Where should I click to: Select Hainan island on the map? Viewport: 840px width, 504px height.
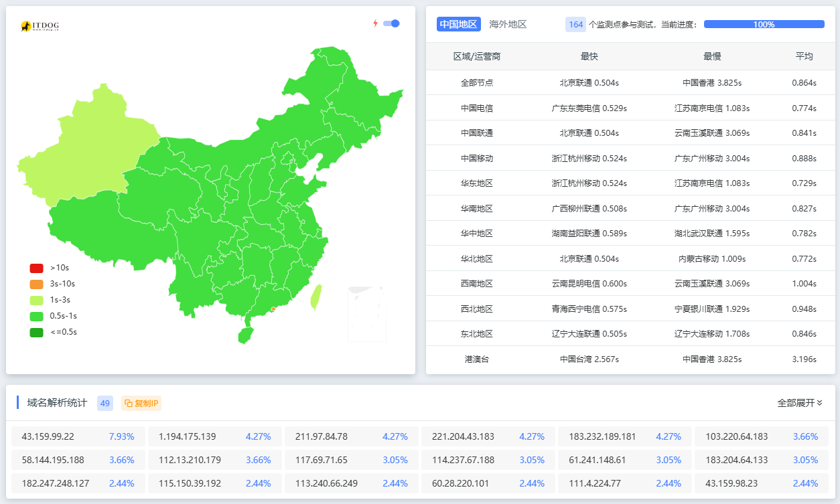tap(246, 333)
